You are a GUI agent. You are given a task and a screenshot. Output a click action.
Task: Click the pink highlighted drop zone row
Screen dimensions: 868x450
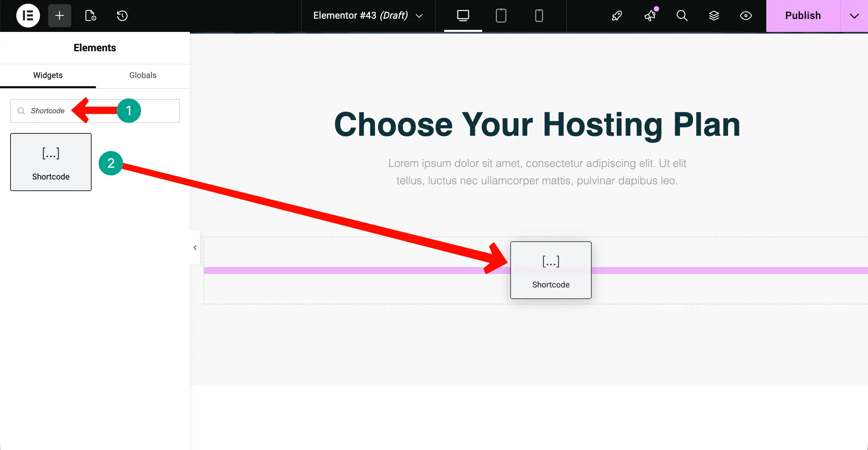pos(339,270)
